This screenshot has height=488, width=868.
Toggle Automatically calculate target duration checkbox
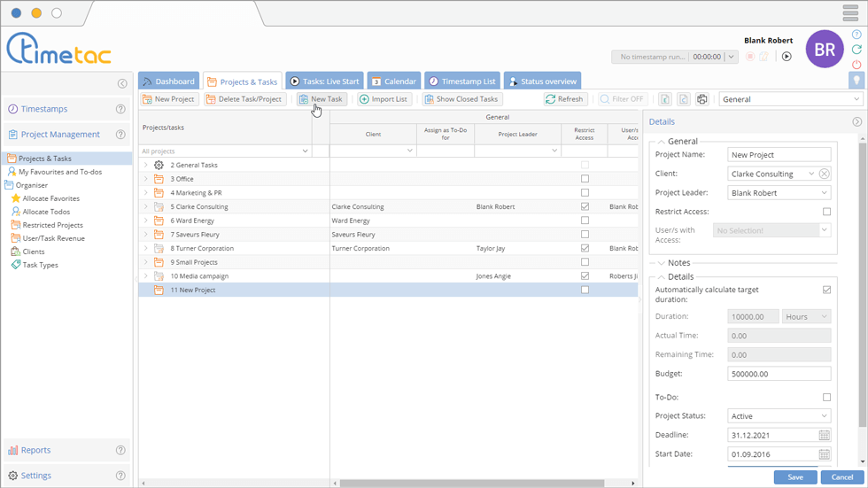point(826,290)
